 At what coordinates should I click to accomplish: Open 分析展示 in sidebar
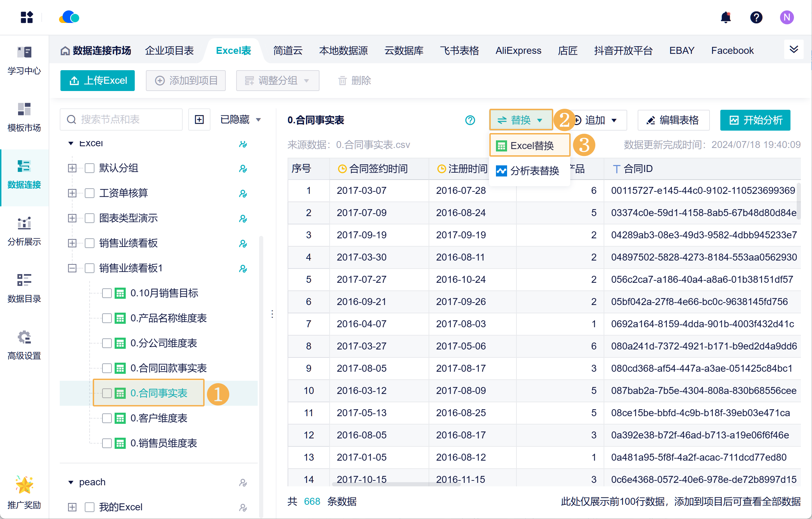pos(24,232)
